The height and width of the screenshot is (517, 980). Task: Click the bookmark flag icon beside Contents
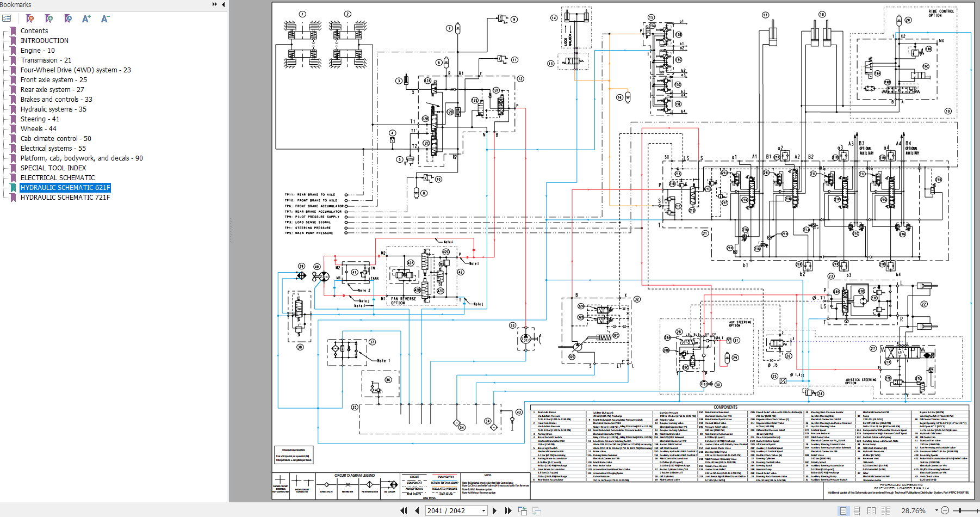(14, 31)
